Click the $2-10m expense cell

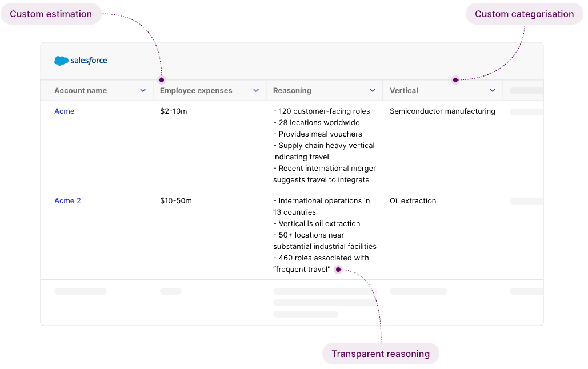[x=174, y=111]
